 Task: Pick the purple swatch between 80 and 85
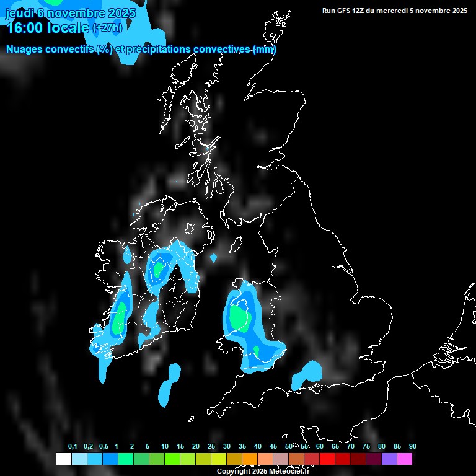coord(389,459)
